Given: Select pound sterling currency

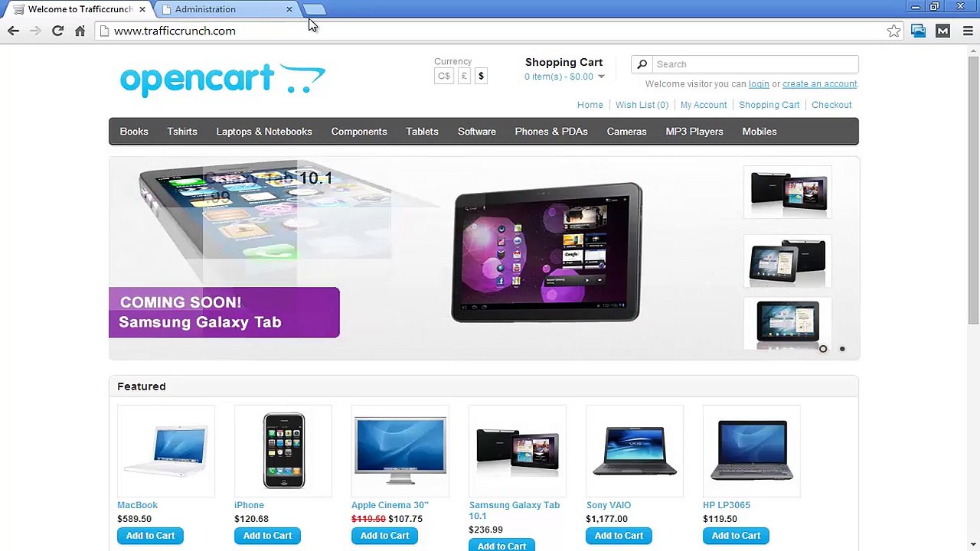Looking at the screenshot, I should [x=464, y=76].
